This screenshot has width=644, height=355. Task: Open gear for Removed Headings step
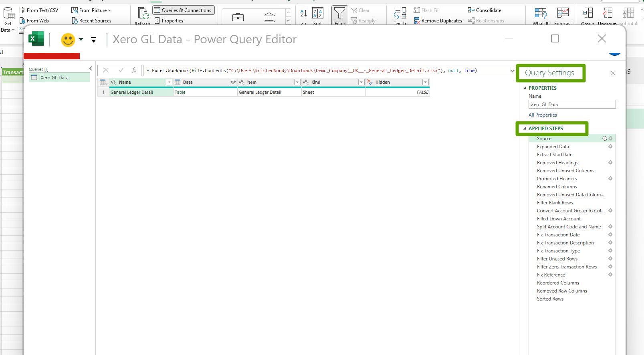click(610, 163)
